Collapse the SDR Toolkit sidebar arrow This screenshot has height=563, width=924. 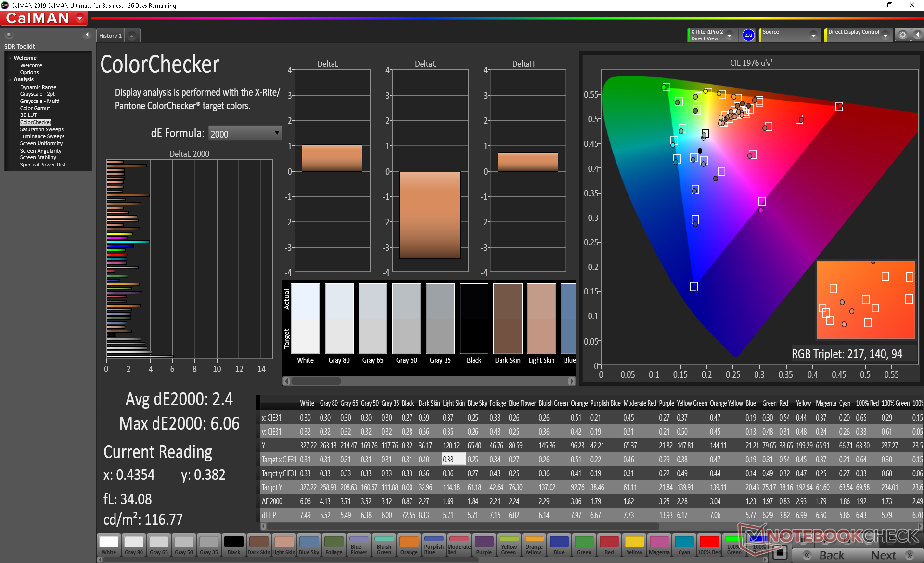tap(87, 35)
